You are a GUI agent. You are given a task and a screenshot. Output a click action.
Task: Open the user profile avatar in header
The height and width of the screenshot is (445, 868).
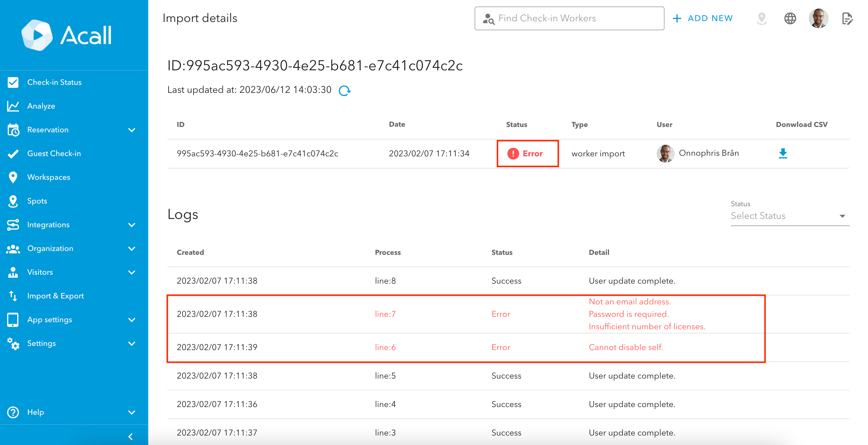click(x=818, y=18)
